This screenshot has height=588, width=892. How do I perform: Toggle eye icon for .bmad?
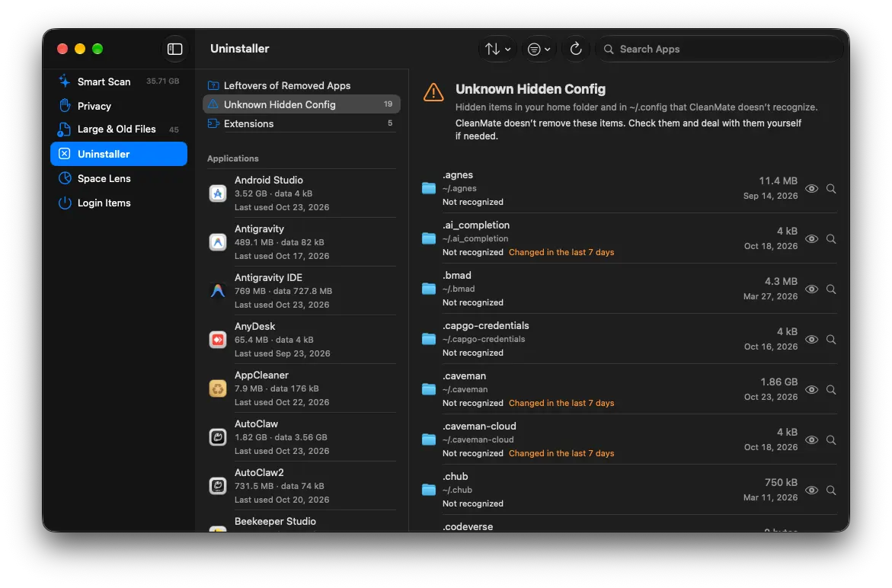pos(812,289)
